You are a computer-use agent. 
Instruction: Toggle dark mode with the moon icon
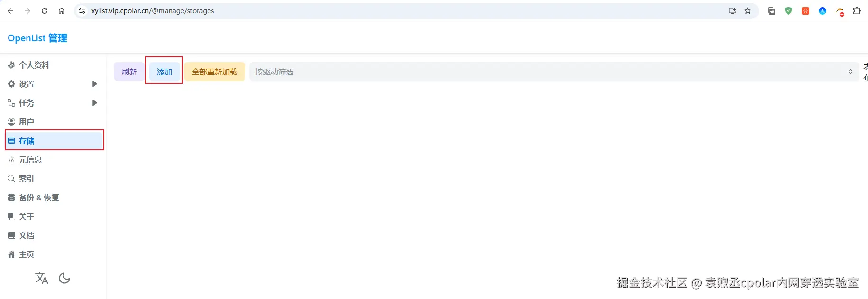tap(64, 278)
